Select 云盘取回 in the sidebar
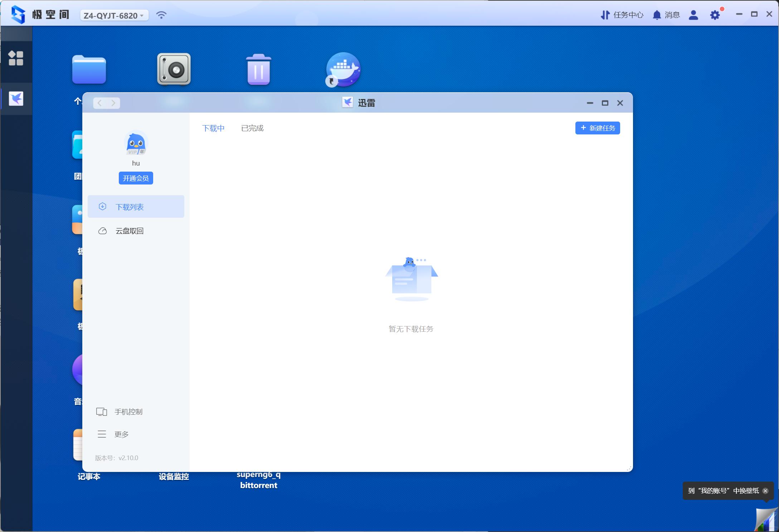 pos(129,231)
